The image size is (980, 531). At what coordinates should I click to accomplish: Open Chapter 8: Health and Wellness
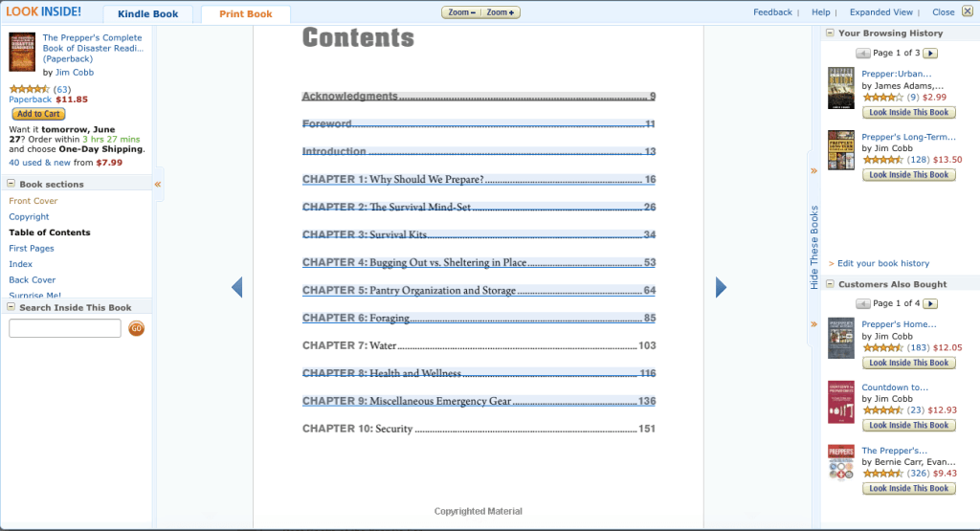[479, 373]
